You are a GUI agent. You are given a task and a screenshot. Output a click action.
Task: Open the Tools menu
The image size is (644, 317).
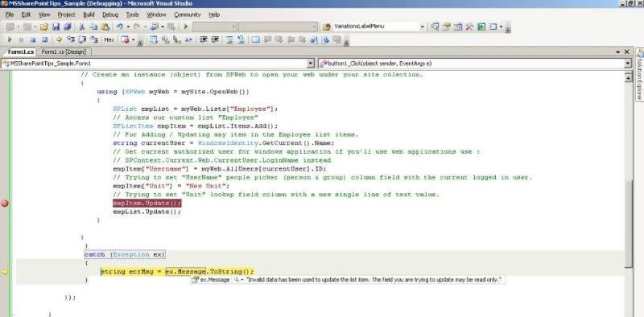132,14
